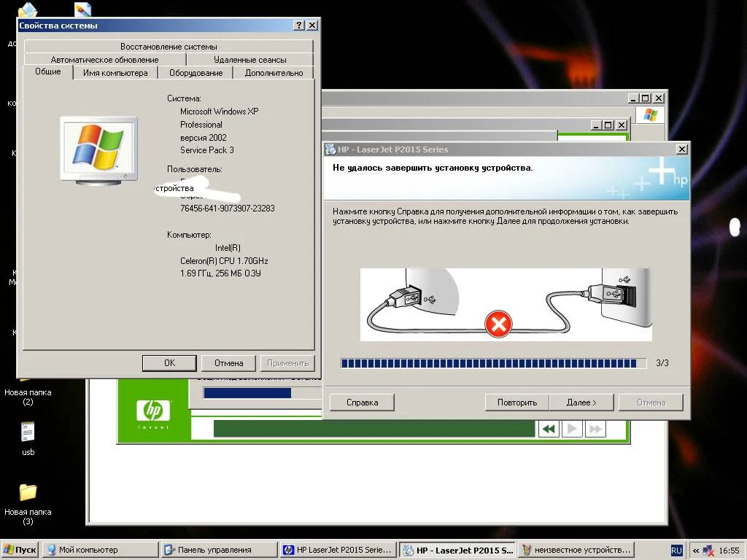Switch to Мой компьютер taskbar button
747x560 pixels.
click(99, 550)
